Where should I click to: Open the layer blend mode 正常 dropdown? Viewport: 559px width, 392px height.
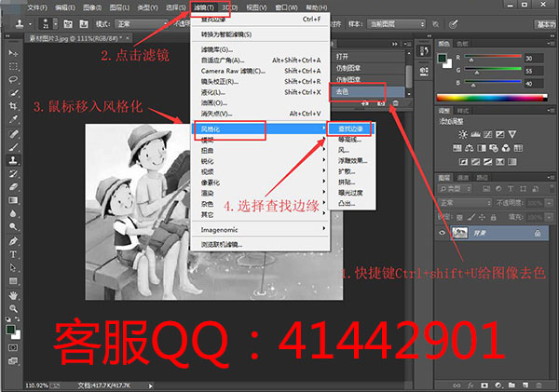click(x=465, y=203)
